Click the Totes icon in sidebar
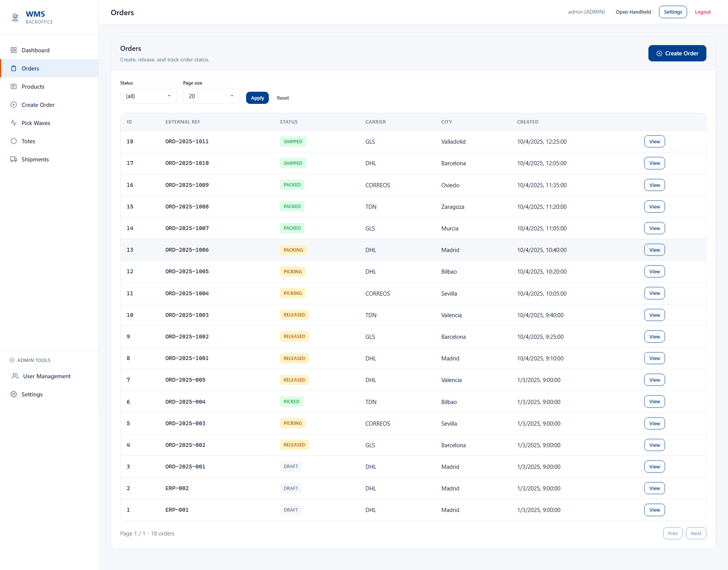This screenshot has width=728, height=570. point(14,141)
